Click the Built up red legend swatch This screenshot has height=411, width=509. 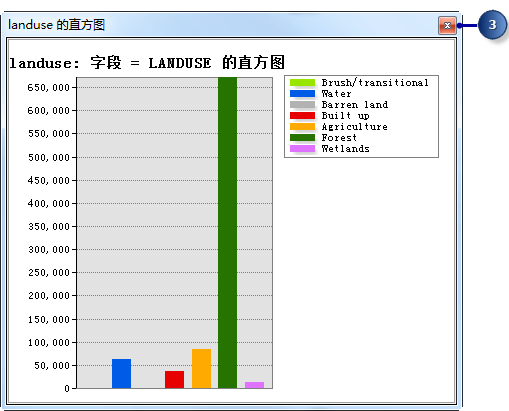[x=302, y=115]
